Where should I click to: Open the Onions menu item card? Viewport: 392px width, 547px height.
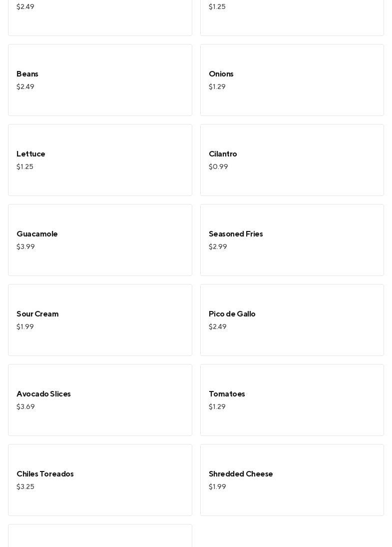tap(292, 80)
